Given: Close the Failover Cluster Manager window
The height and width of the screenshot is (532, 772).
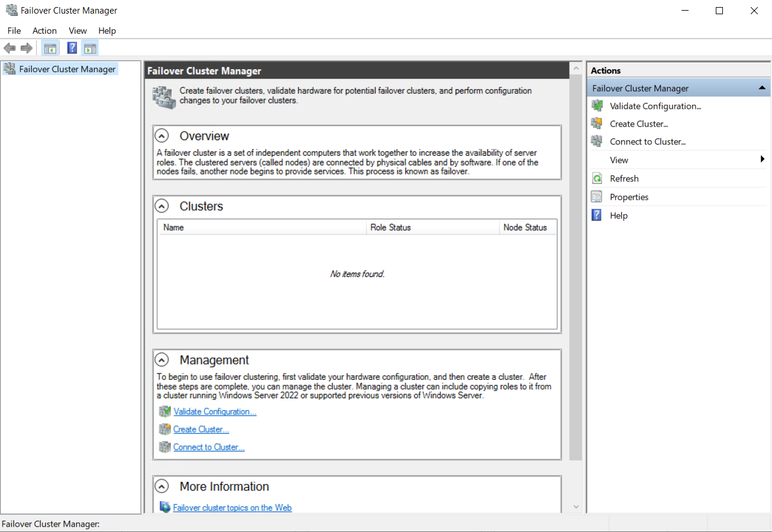Looking at the screenshot, I should tap(754, 11).
